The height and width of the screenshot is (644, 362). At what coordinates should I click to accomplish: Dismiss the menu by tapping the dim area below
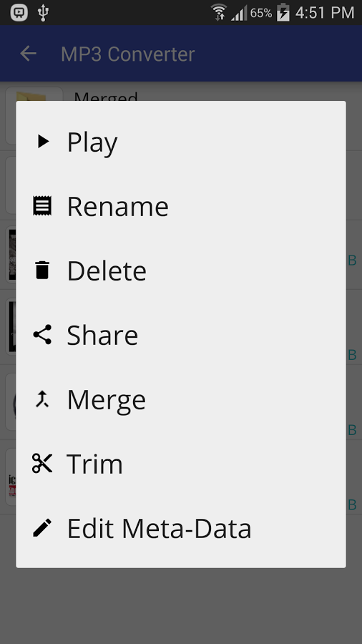click(181, 606)
